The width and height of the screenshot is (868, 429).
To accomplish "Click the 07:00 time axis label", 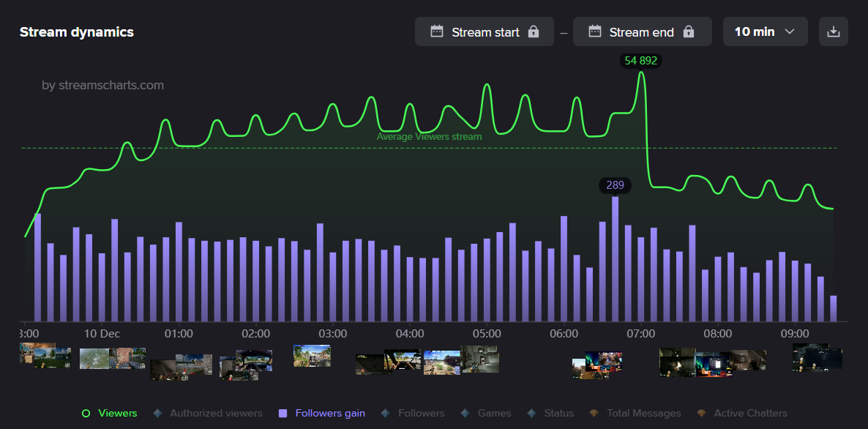I will (641, 335).
